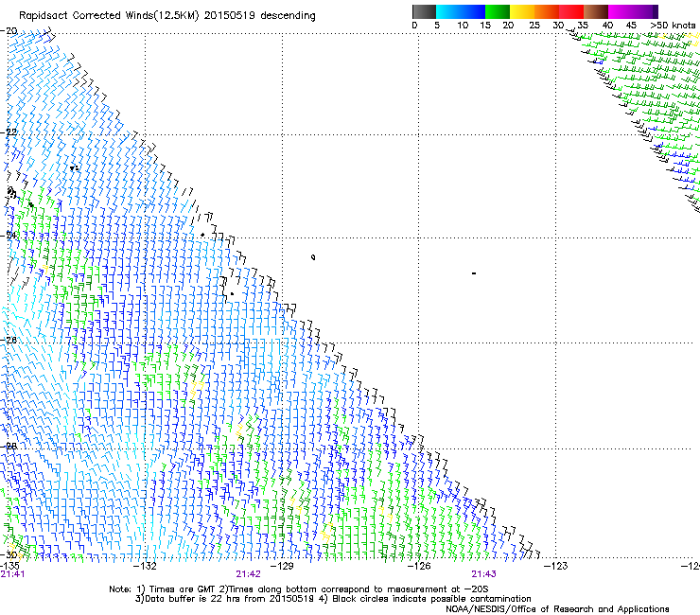Click the 'NOAA/NESDIS/Office of Research and Applications' credit
The width and height of the screenshot is (700, 615).
point(557,609)
